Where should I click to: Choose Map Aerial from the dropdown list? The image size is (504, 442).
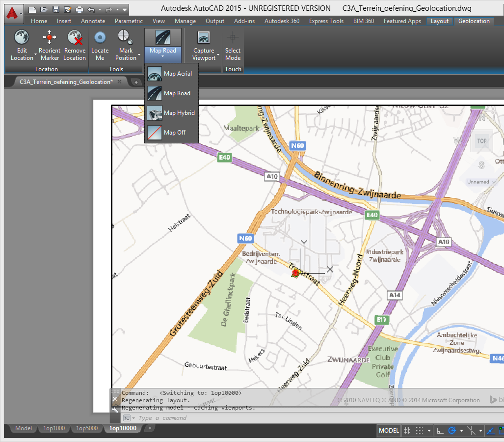tap(171, 74)
